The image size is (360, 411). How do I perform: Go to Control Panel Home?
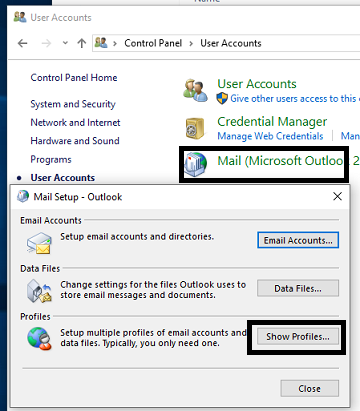pyautogui.click(x=74, y=78)
